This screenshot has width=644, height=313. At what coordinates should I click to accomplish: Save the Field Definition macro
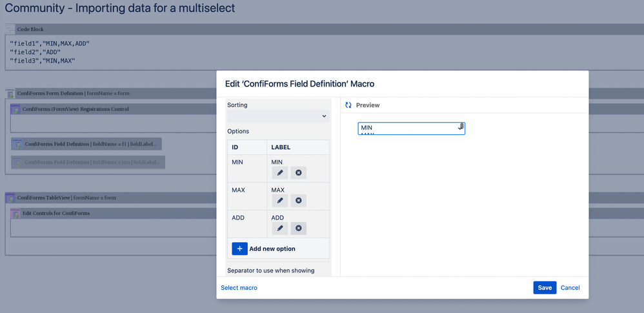[545, 288]
